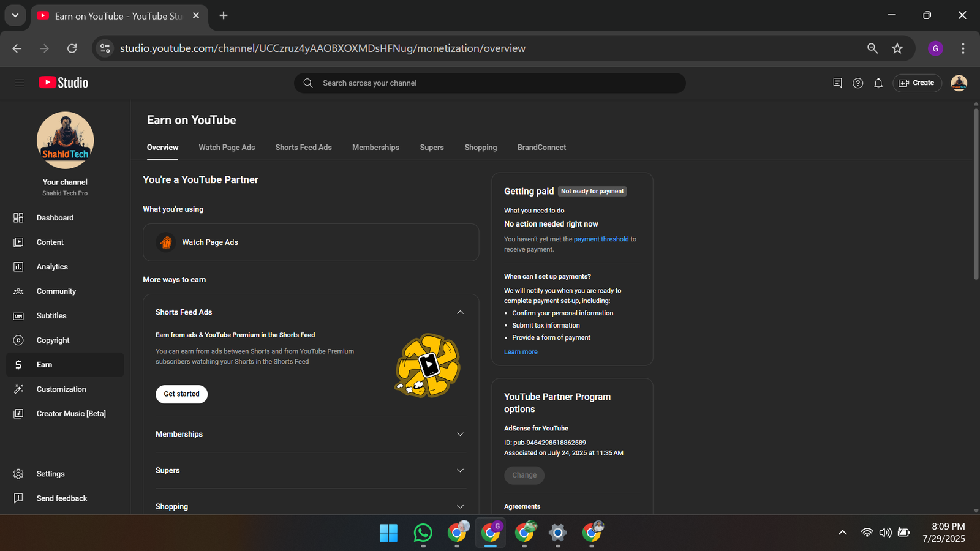Open the Copyright section

(65, 340)
